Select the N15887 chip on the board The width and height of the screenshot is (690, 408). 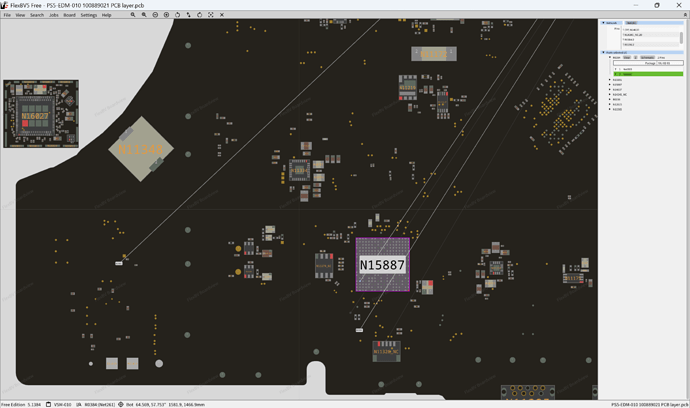[382, 265]
